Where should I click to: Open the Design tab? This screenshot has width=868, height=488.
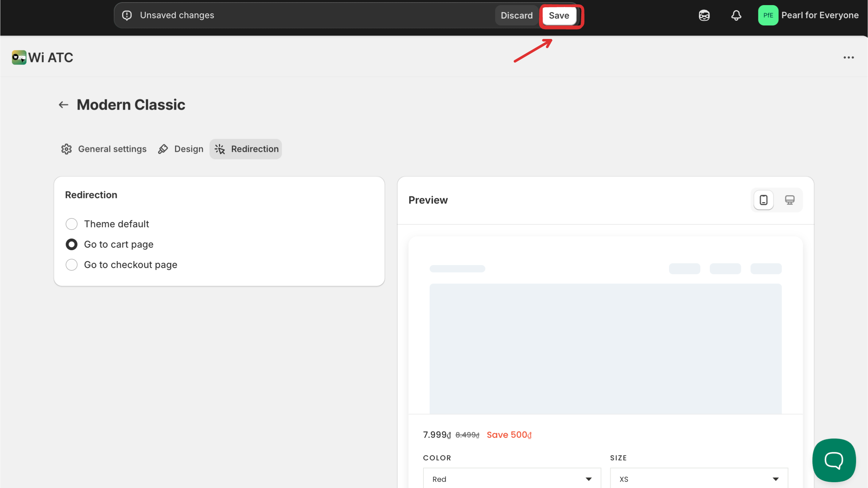point(181,149)
